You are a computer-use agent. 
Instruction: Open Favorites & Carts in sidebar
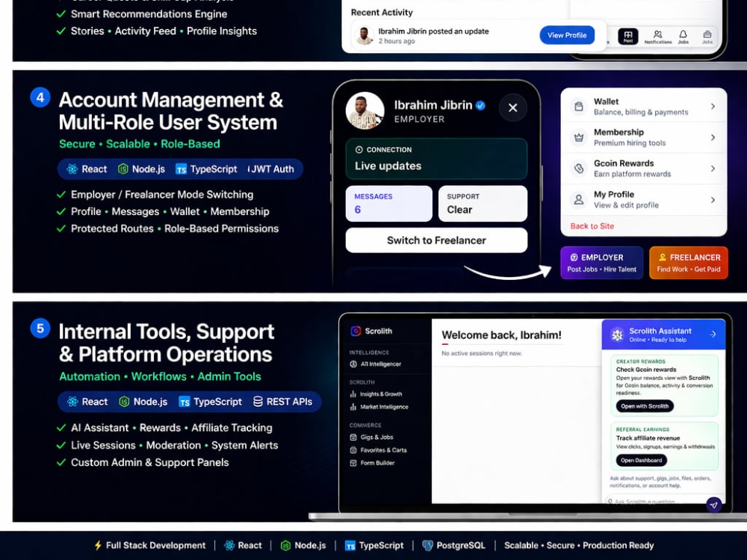379,450
